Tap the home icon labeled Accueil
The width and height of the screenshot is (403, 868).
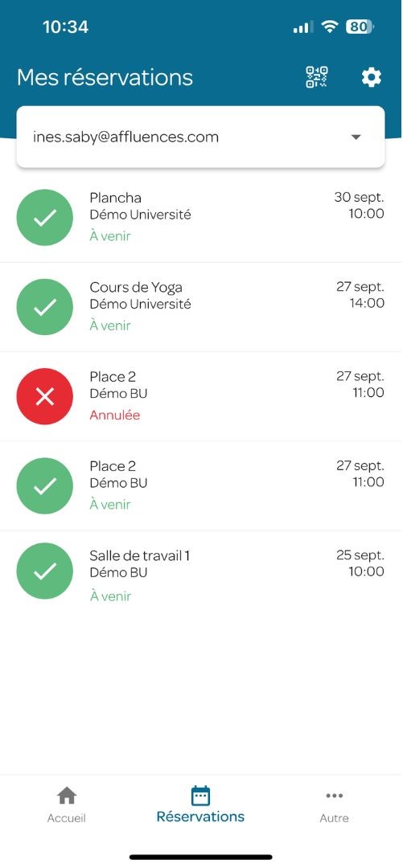[67, 796]
